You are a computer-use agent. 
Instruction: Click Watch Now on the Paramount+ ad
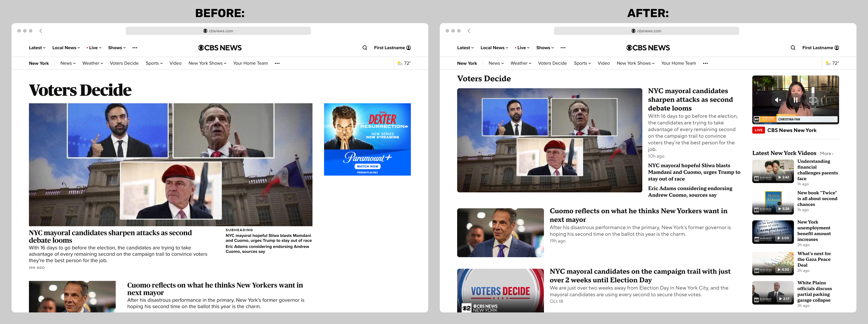tap(367, 166)
